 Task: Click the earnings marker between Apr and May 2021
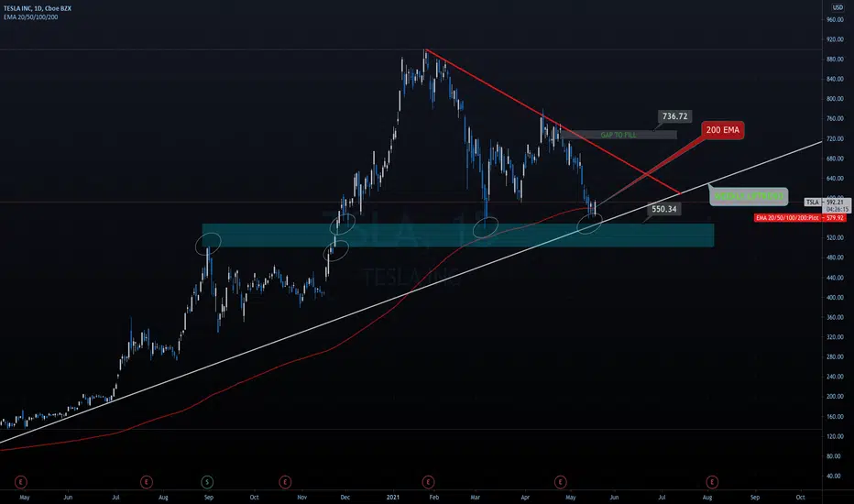[x=561, y=482]
